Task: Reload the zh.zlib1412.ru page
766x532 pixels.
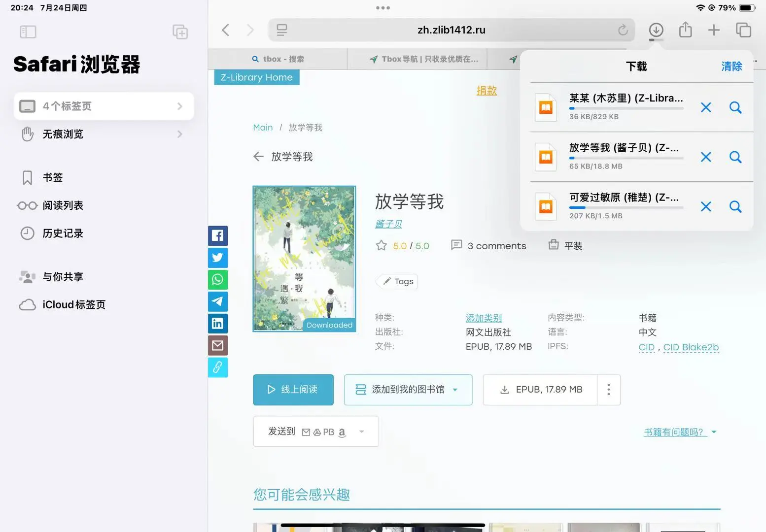Action: pos(623,30)
